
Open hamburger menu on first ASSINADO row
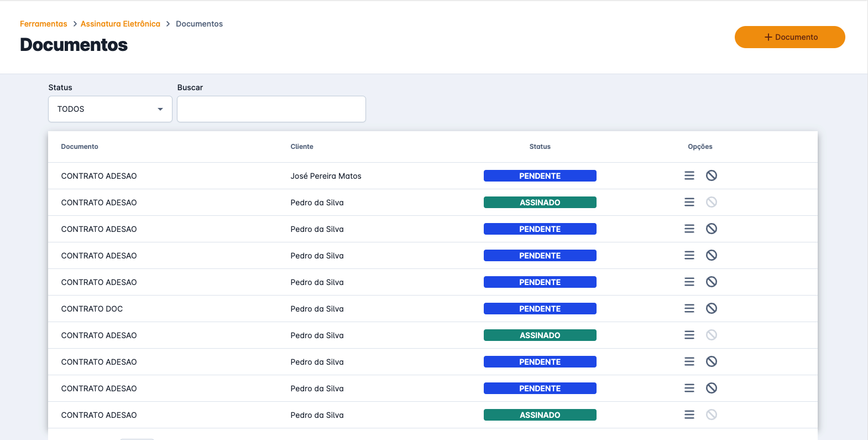pos(689,202)
